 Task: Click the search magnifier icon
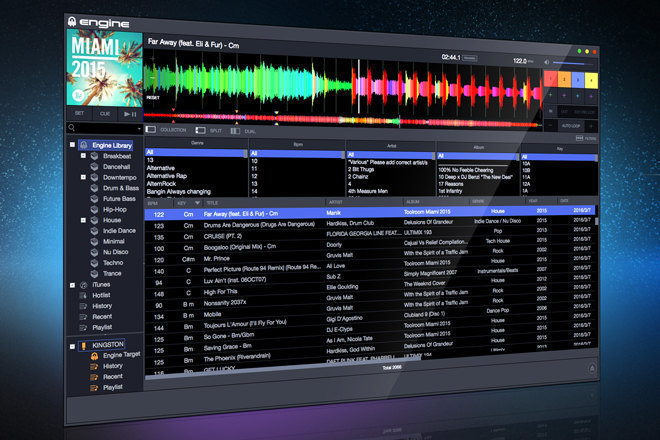pyautogui.click(x=72, y=128)
